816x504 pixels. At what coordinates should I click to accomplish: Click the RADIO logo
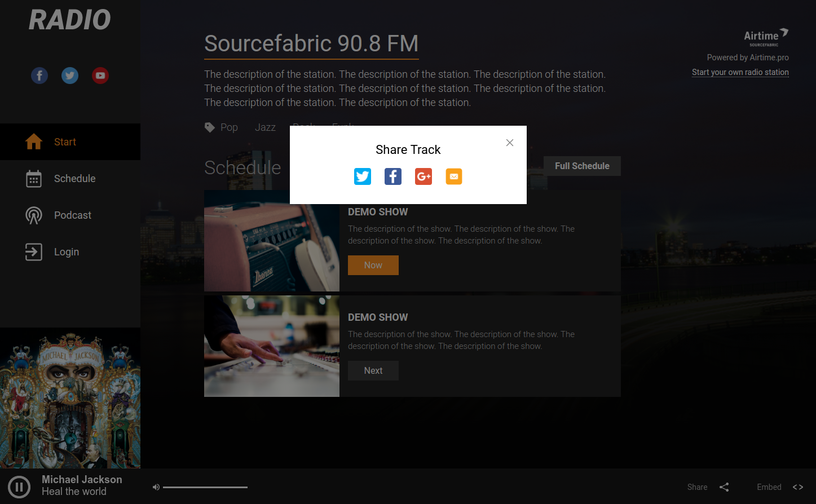pos(70,20)
